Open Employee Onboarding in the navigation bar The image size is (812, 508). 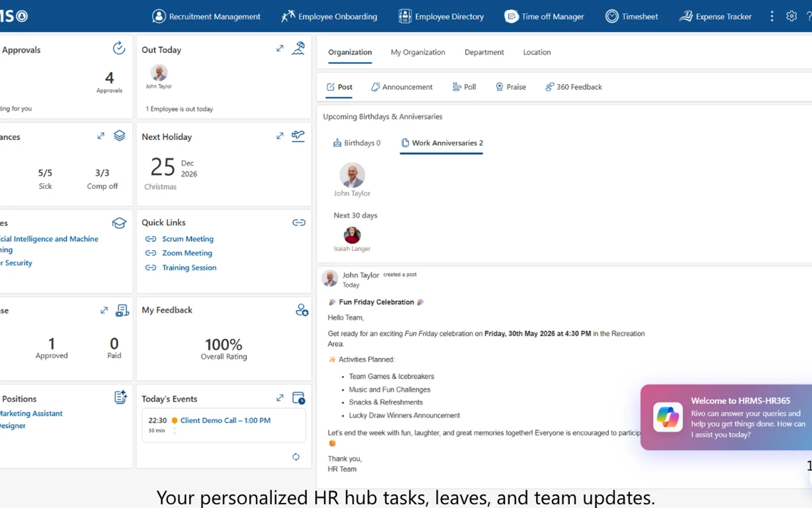[x=329, y=16]
